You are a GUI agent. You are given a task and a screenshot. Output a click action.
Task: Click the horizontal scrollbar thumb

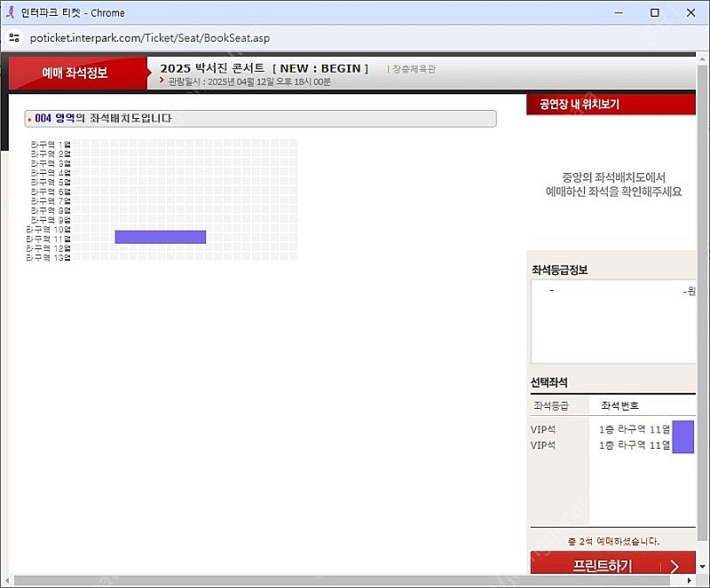[342, 580]
